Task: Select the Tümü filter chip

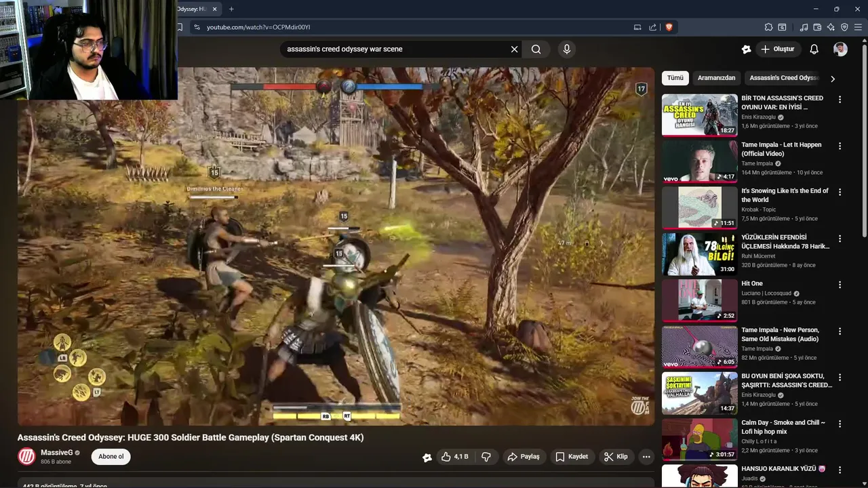Action: tap(675, 78)
